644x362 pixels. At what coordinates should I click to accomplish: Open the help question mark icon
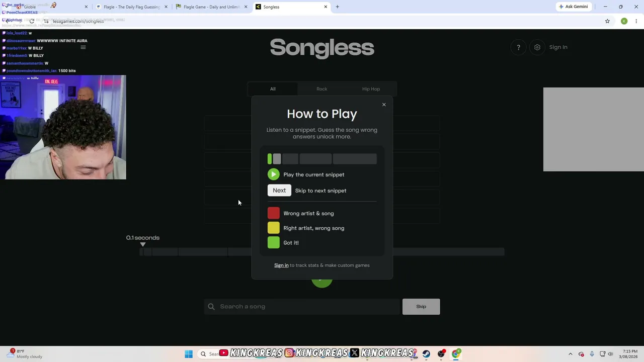(518, 47)
